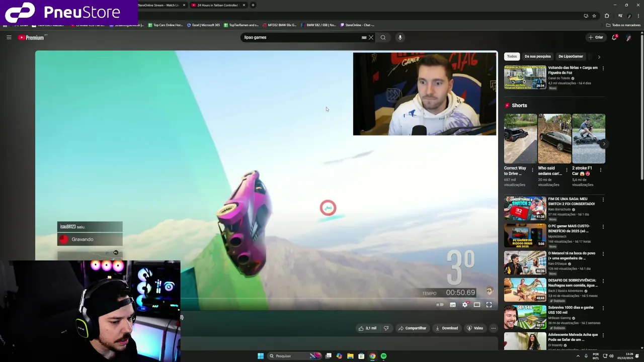Select the Todos filter chip

[x=512, y=56]
